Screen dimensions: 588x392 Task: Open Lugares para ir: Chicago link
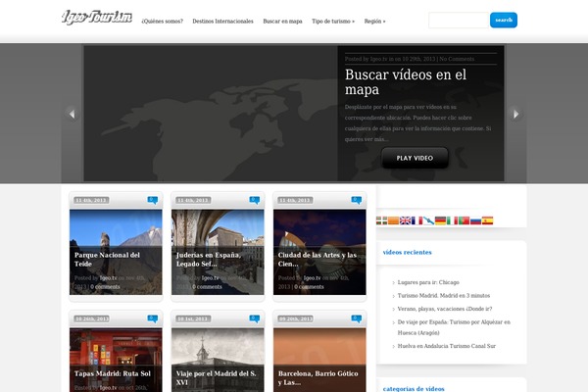[x=428, y=282]
